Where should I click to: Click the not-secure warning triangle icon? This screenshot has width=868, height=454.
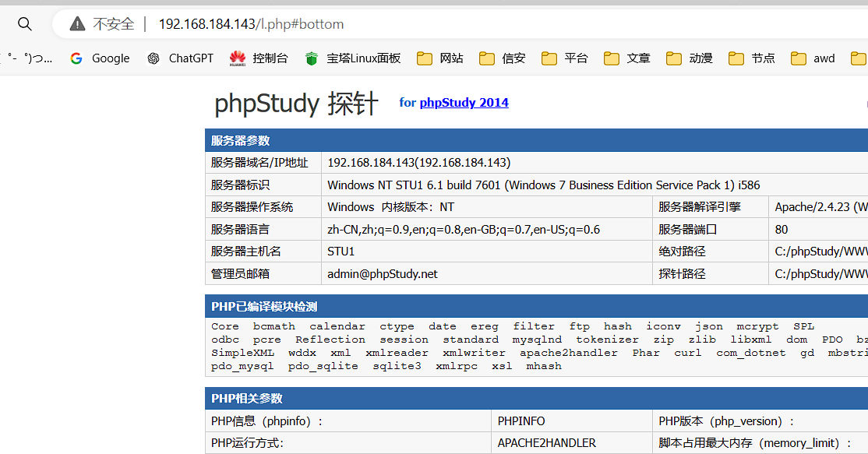(77, 24)
